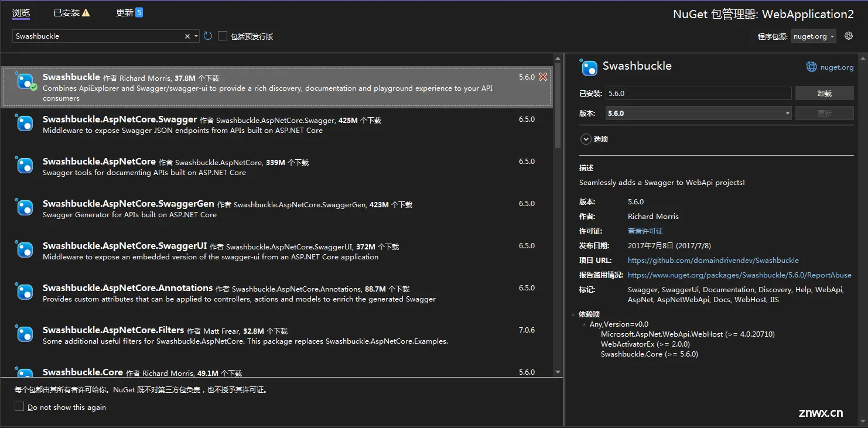This screenshot has width=868, height=428.
Task: Open the 版本 5.6.0 version dropdown
Action: tap(699, 113)
